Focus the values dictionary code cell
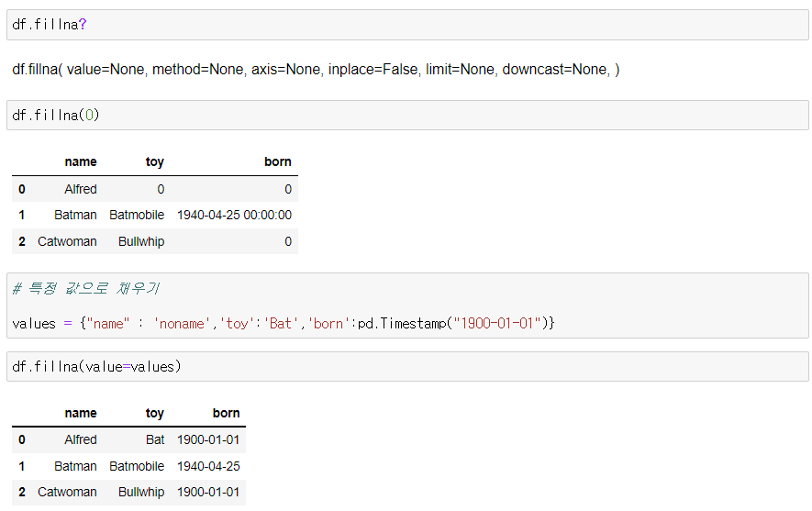The width and height of the screenshot is (812, 511). 407,305
